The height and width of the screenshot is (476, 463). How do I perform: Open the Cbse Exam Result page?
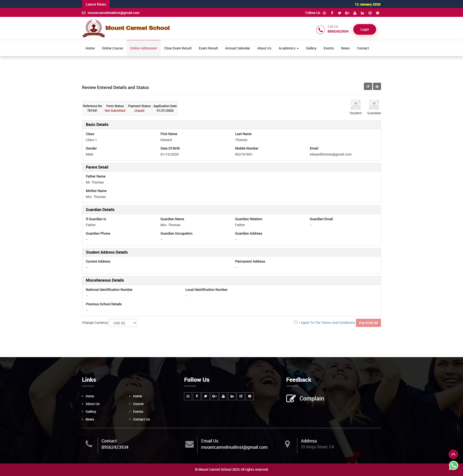(x=177, y=48)
